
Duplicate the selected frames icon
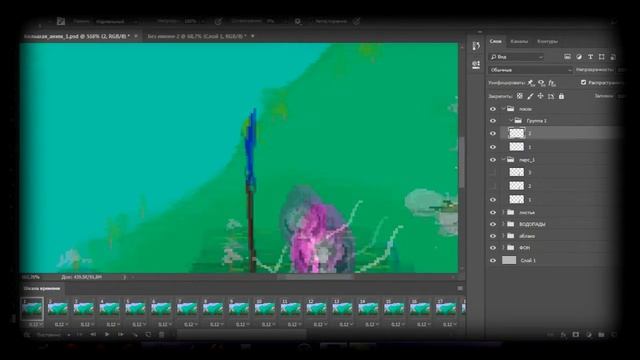[x=148, y=334]
